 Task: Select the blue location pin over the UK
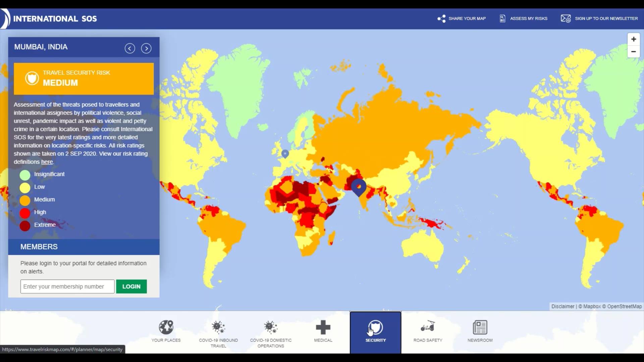(x=285, y=154)
